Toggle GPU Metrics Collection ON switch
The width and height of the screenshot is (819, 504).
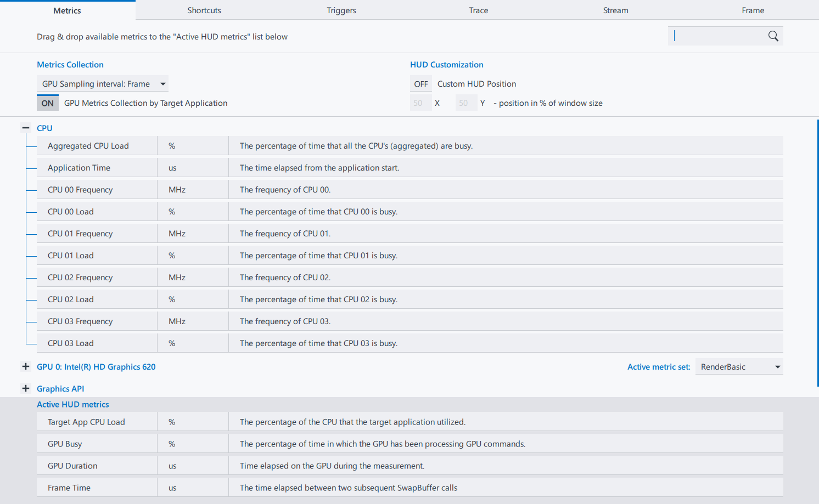pyautogui.click(x=48, y=103)
